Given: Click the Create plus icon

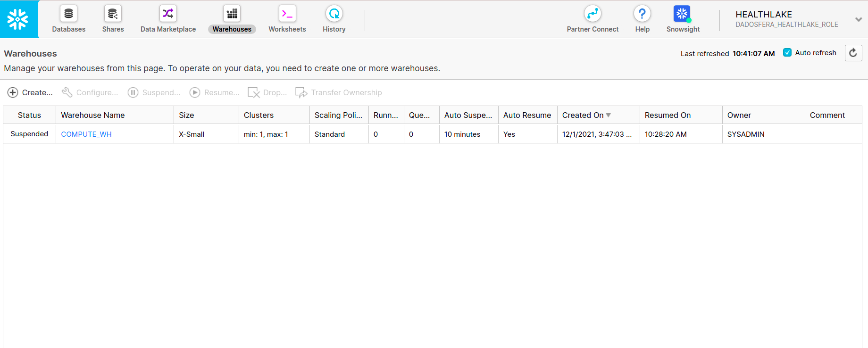Looking at the screenshot, I should [x=13, y=92].
